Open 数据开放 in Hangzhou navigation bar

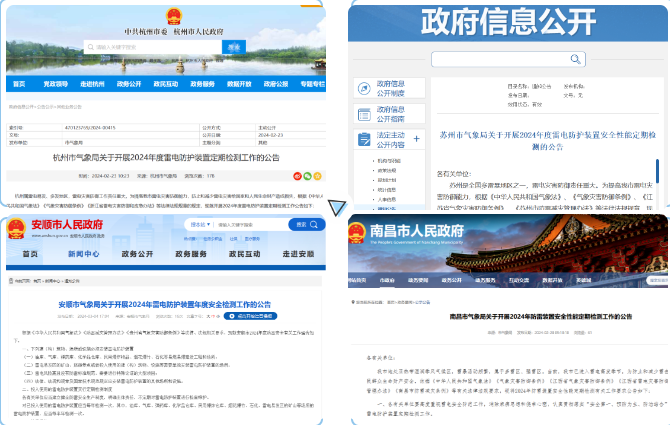coord(239,84)
